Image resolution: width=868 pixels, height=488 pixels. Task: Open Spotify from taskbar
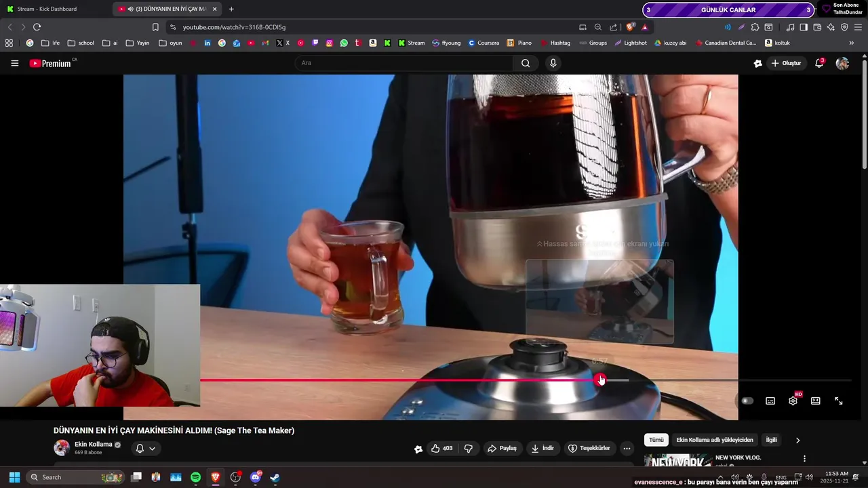pyautogui.click(x=195, y=477)
